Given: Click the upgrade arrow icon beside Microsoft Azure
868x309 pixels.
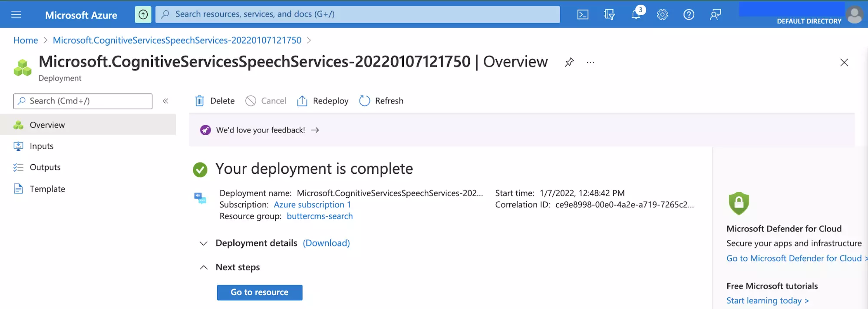Looking at the screenshot, I should (x=143, y=14).
